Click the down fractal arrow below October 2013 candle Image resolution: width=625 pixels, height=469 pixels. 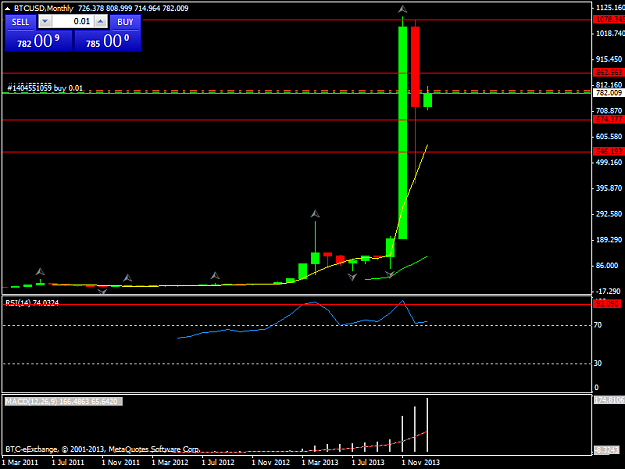click(390, 274)
